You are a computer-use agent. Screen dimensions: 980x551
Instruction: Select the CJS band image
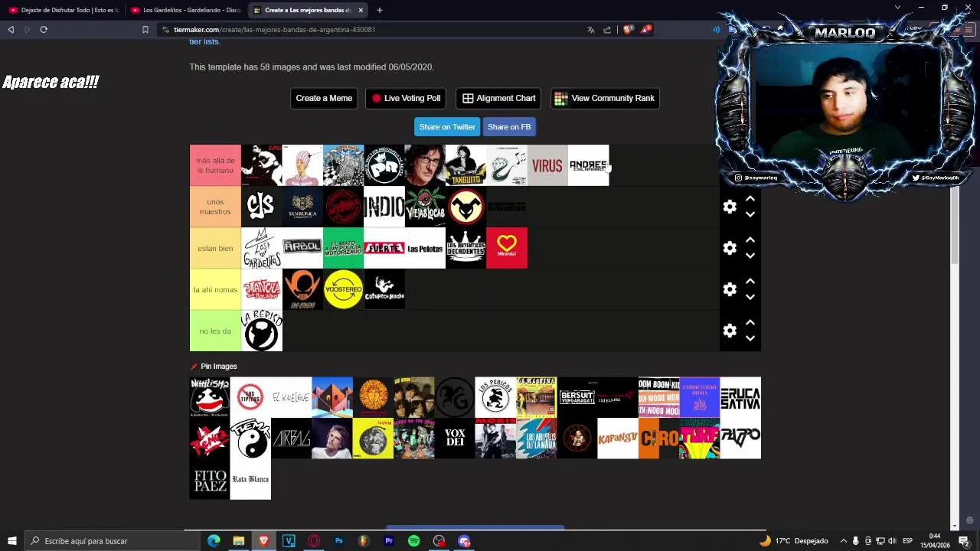262,207
